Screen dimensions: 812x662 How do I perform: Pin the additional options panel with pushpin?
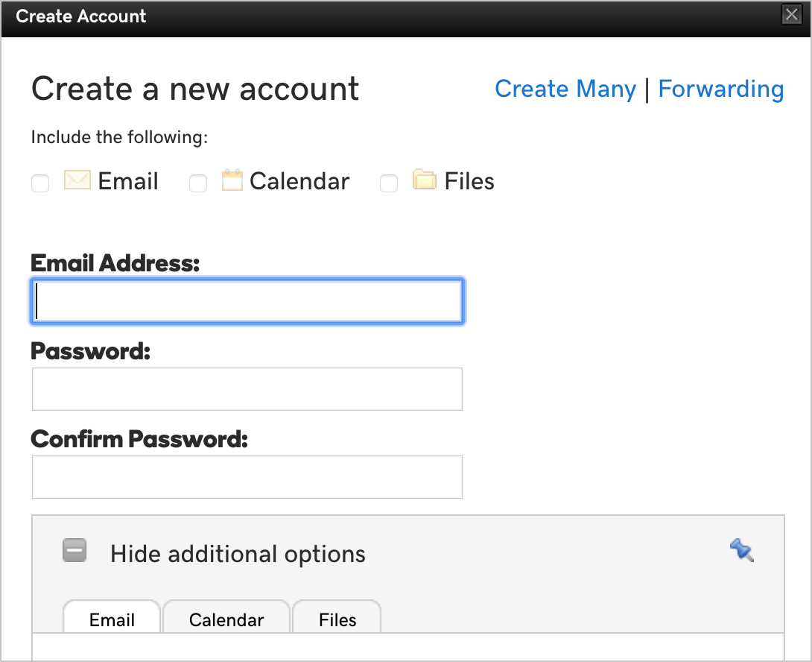click(x=741, y=551)
